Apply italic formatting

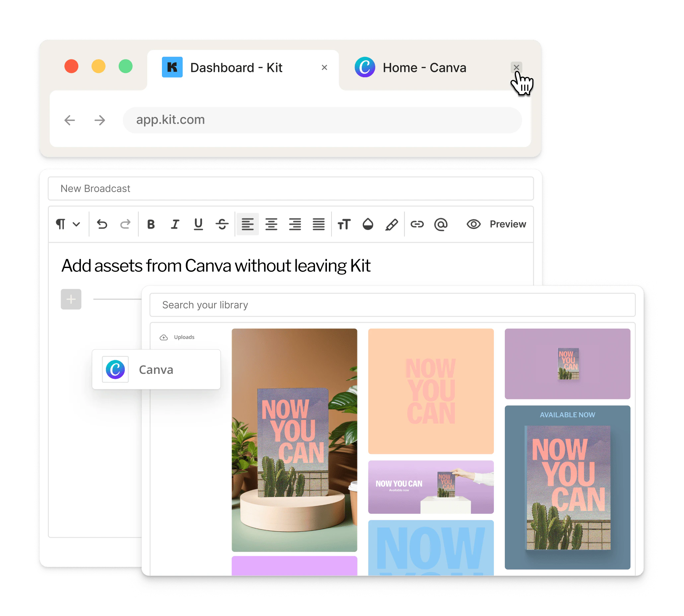click(175, 224)
